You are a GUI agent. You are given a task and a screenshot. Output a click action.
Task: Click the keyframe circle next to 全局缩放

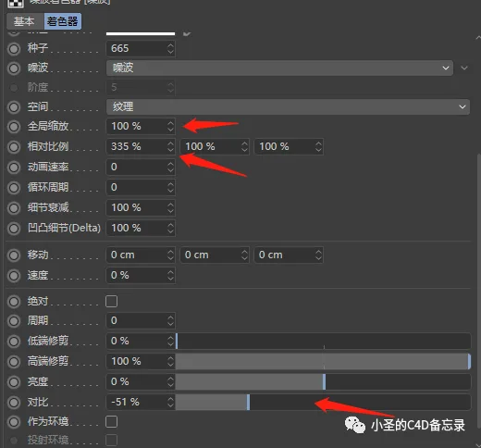click(x=14, y=127)
